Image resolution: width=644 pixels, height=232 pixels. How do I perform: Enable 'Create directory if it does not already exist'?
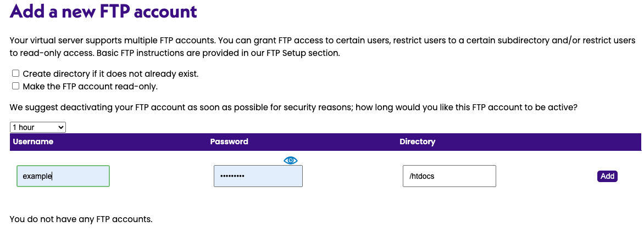(16, 73)
